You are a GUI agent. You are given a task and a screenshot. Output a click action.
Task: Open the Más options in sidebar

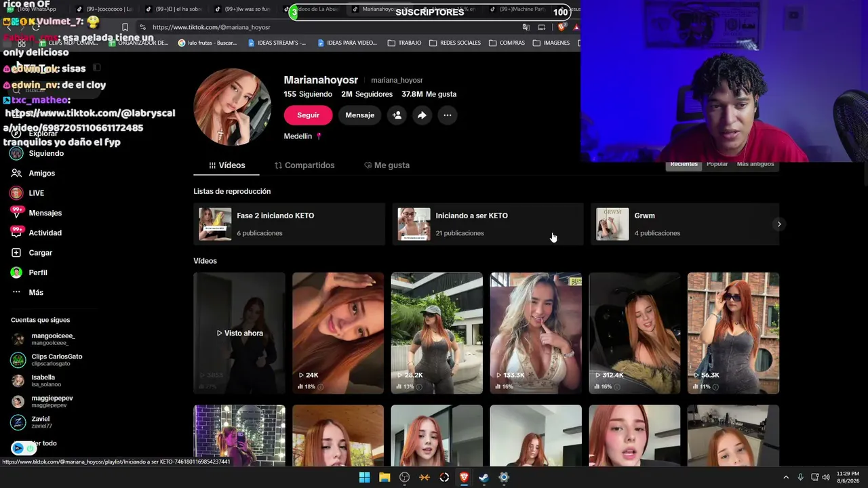[27, 292]
